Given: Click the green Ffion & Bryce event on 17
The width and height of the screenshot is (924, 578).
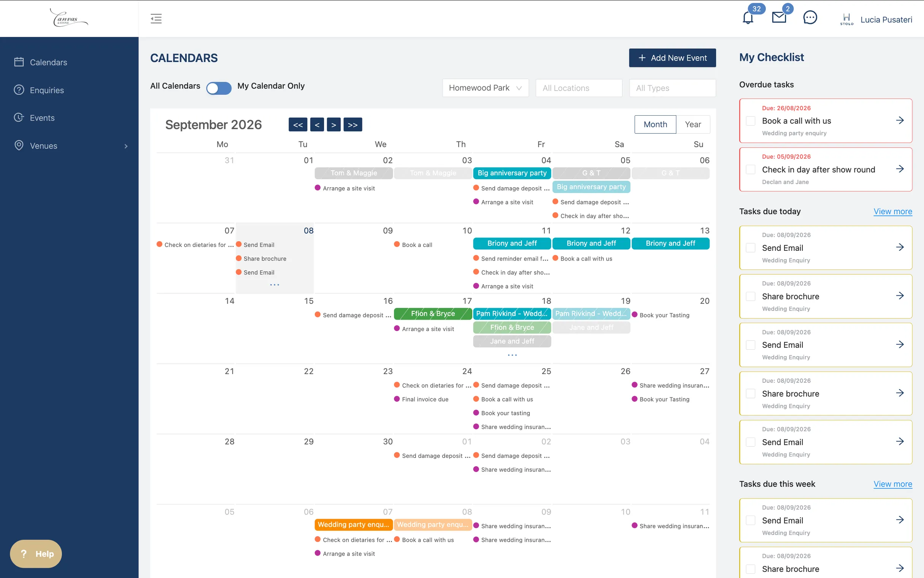Looking at the screenshot, I should pos(433,314).
